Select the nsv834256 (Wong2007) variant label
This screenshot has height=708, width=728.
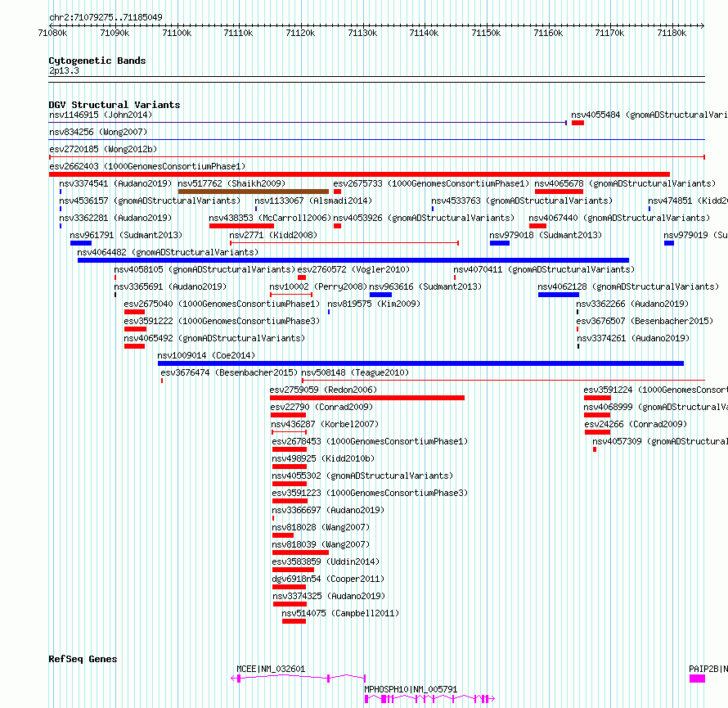point(98,132)
